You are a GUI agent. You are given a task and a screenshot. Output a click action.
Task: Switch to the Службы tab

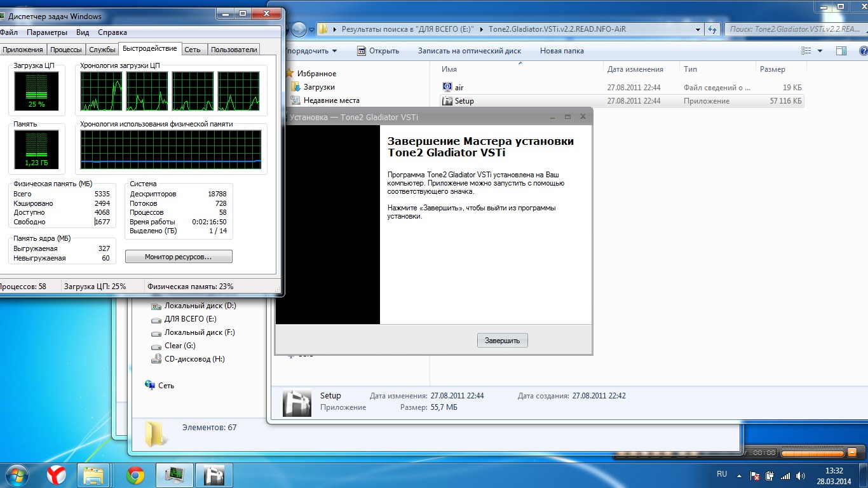coord(102,50)
